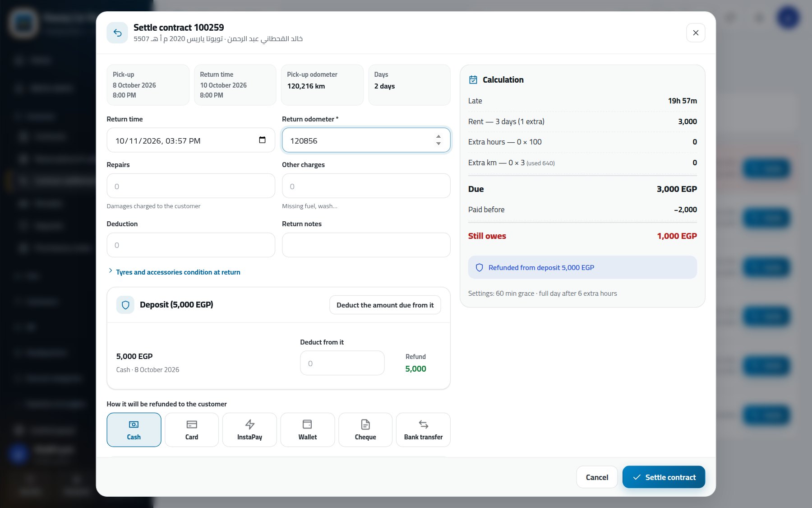Click the shield icon in Refunded from deposit
The height and width of the screenshot is (508, 812).
[480, 268]
